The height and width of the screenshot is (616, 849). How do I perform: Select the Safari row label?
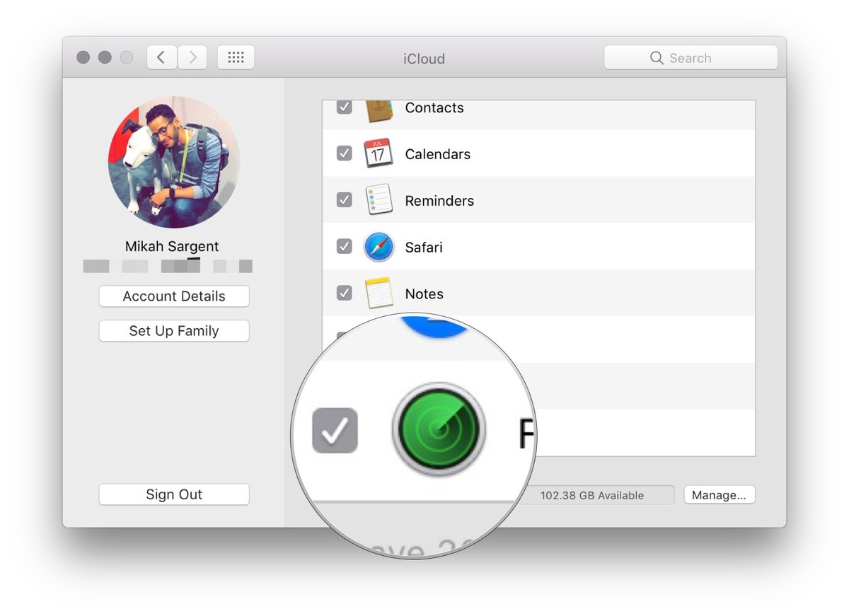pos(424,248)
